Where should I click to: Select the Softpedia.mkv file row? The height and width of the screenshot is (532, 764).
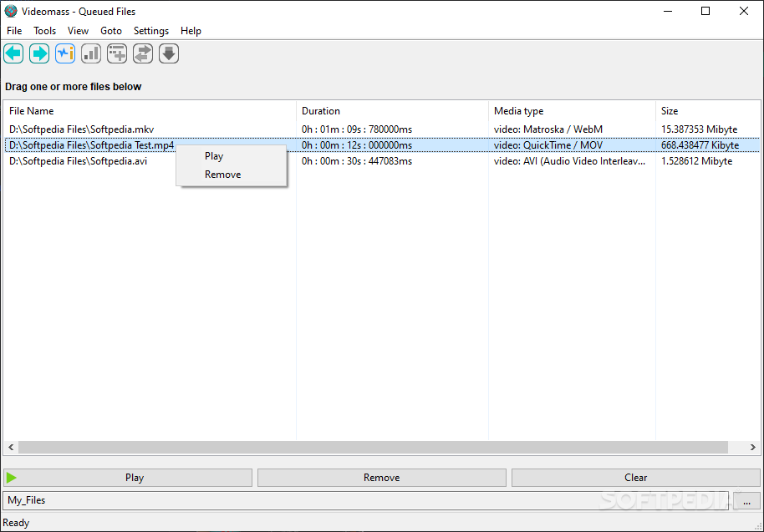pos(381,129)
